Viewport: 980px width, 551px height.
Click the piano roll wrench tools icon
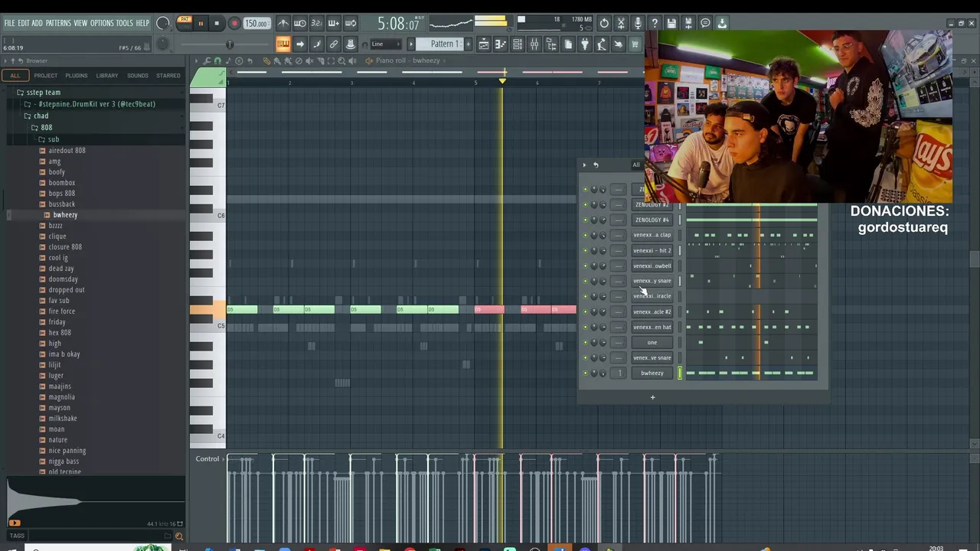tap(207, 60)
